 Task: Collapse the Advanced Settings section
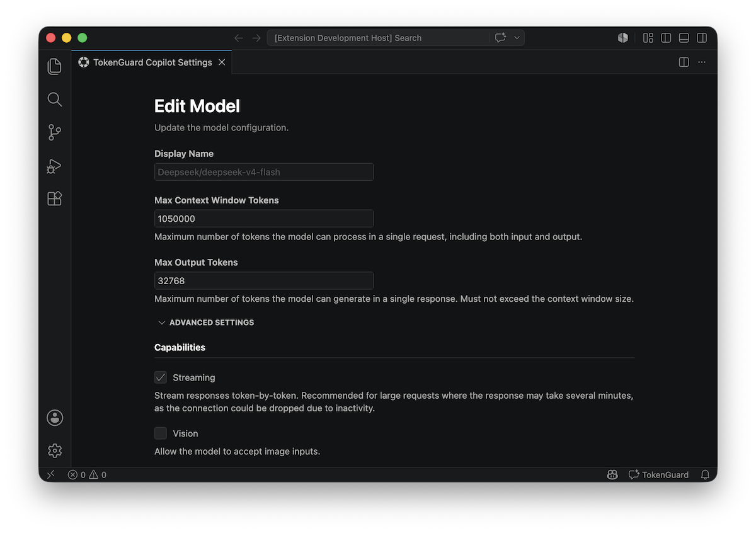click(x=205, y=323)
